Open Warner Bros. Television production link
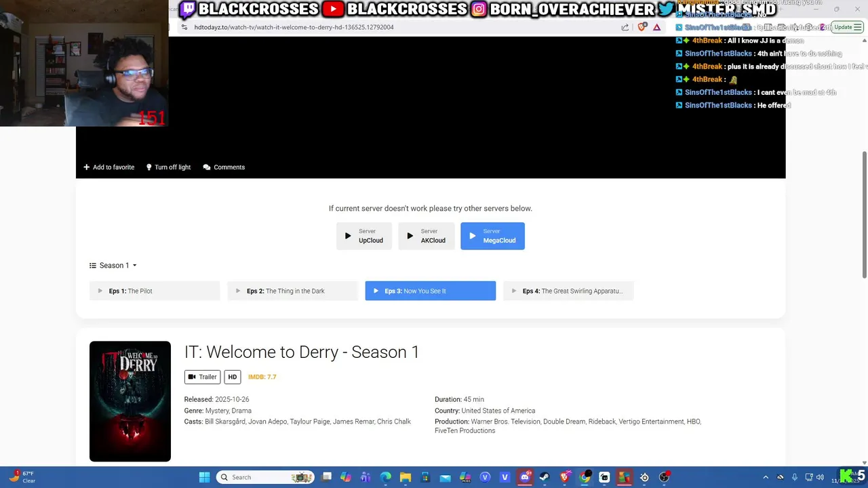868x488 pixels. click(x=505, y=422)
